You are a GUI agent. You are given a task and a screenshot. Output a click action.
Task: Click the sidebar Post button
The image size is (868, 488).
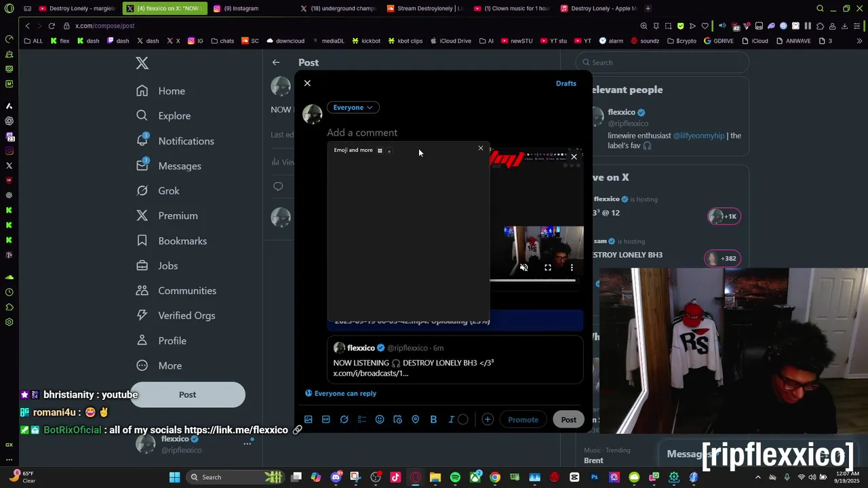click(x=187, y=394)
